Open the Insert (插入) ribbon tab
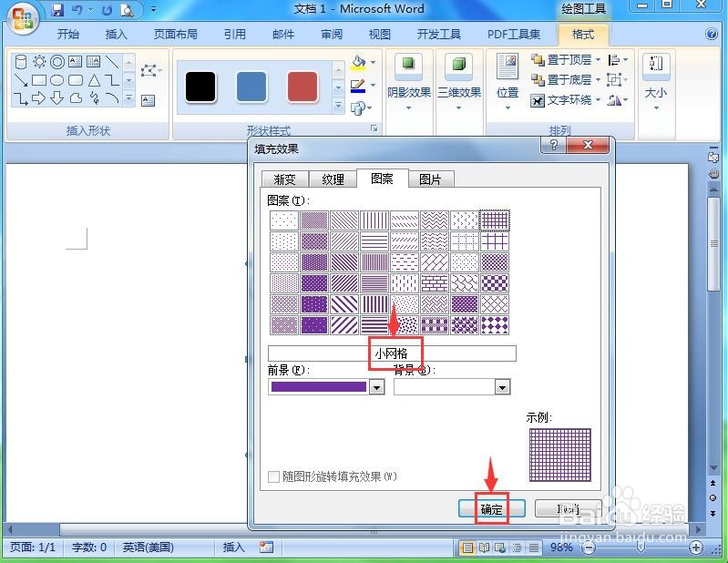 [x=116, y=35]
